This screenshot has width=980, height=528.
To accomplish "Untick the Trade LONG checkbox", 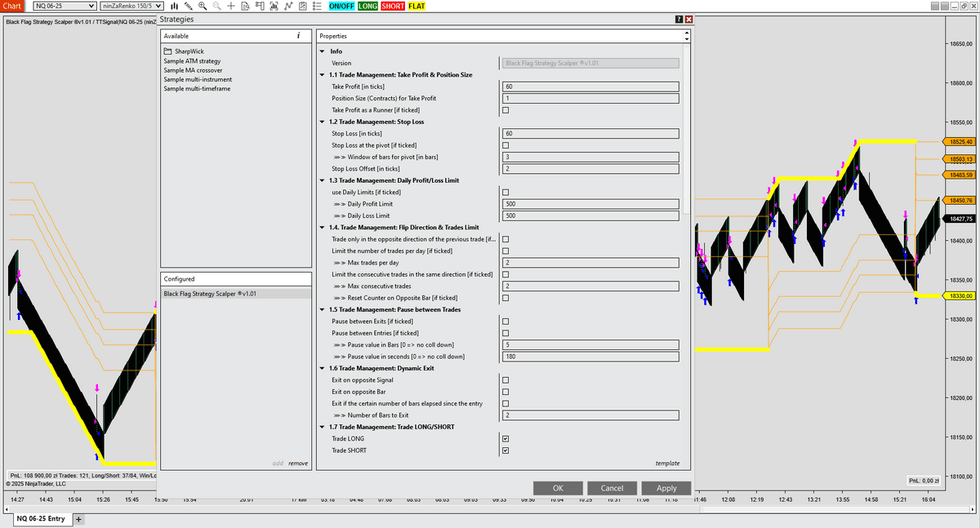I will [x=506, y=439].
